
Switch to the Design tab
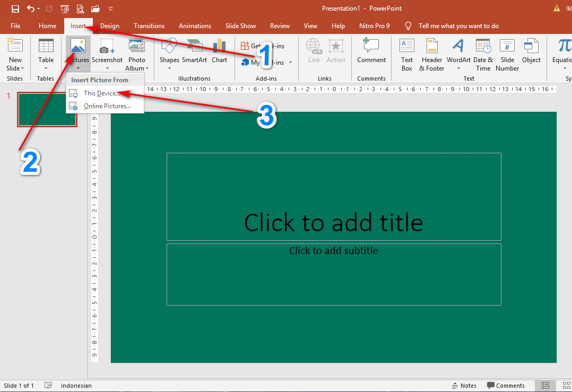point(110,26)
